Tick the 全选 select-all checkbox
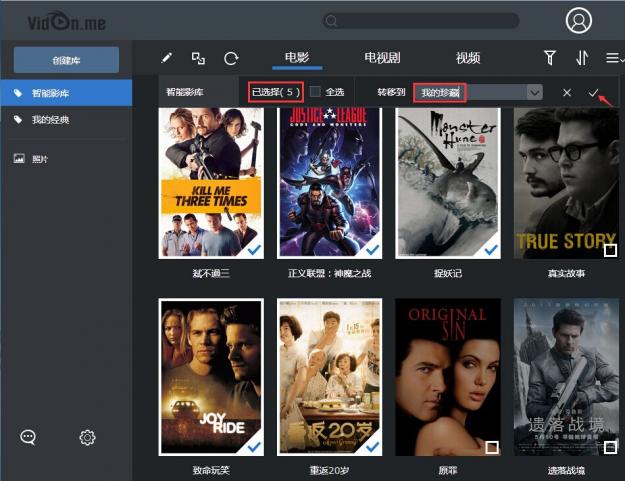The height and width of the screenshot is (481, 625). click(x=315, y=92)
